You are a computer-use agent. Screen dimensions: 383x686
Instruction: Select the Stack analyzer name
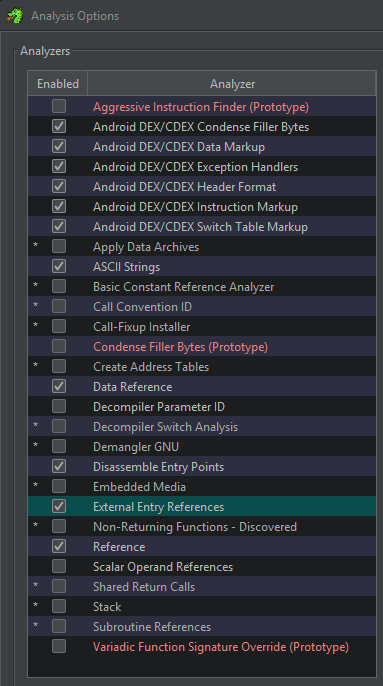(x=107, y=607)
